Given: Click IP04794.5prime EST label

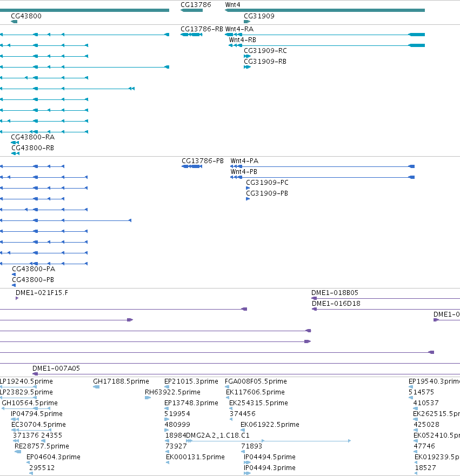Looking at the screenshot, I should [37, 414].
